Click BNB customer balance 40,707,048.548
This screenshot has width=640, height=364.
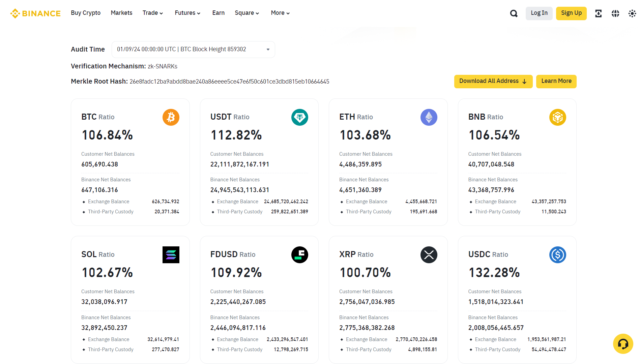pyautogui.click(x=491, y=164)
